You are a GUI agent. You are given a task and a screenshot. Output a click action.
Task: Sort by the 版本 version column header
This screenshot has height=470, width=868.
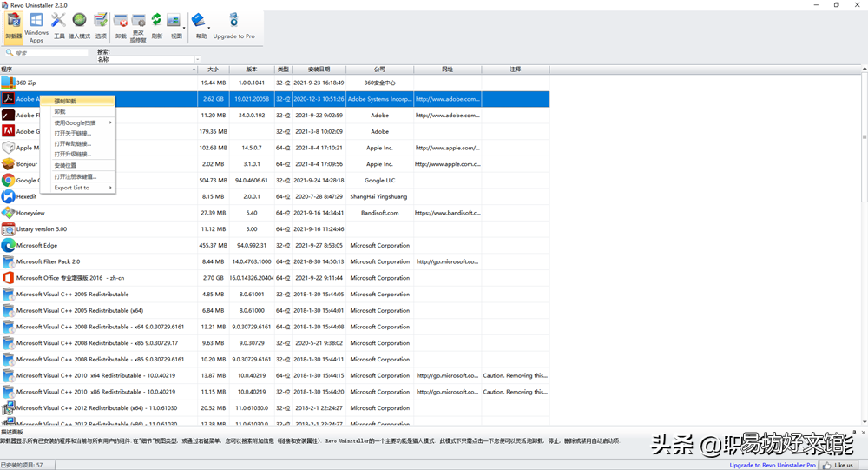(x=252, y=70)
